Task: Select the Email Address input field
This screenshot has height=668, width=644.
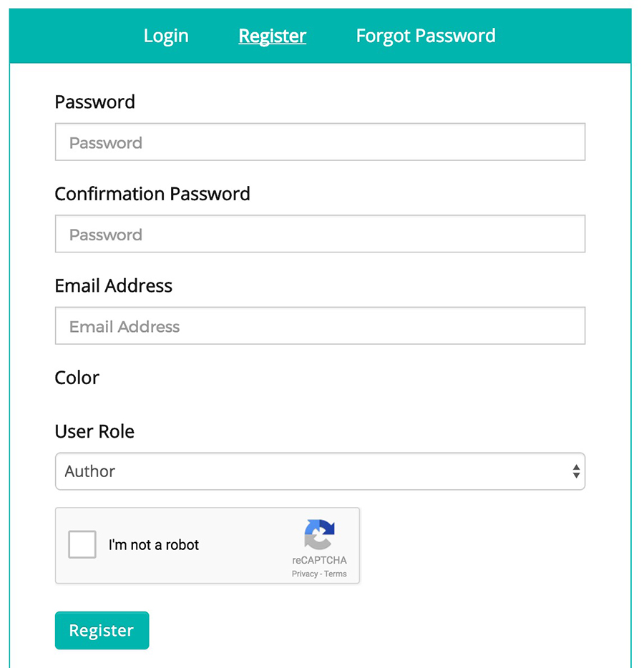Action: point(320,325)
